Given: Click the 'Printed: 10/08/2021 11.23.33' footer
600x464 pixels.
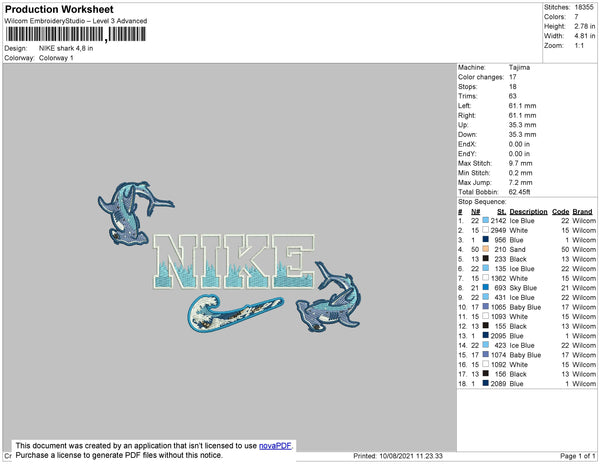Looking at the screenshot, I should [x=398, y=456].
